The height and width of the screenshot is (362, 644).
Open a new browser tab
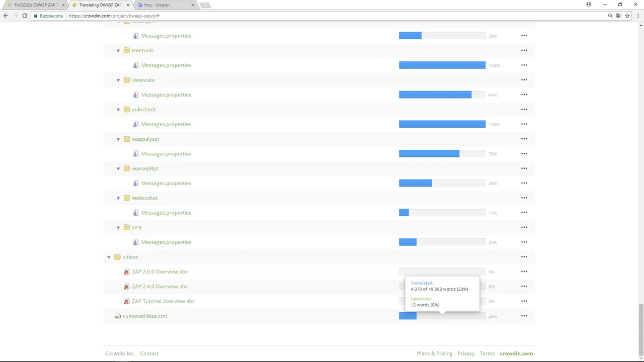point(205,5)
